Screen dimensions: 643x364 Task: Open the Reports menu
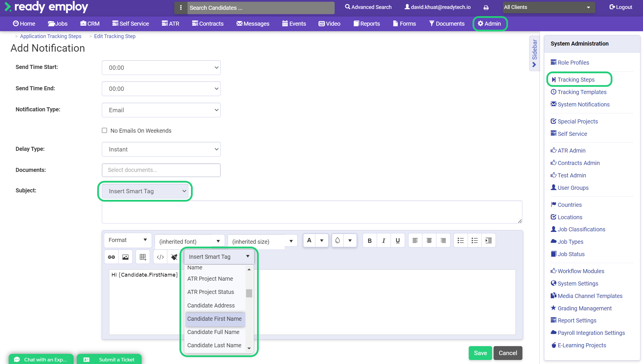[367, 24]
